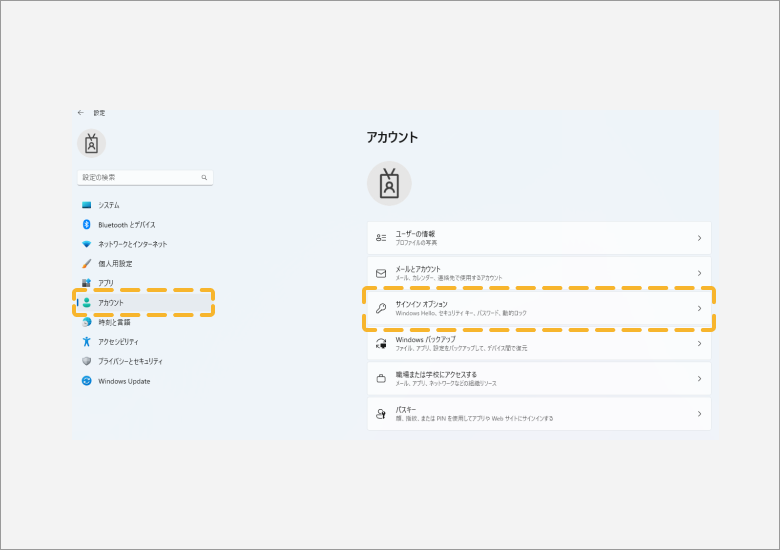Select 個人用設定 in the sidebar
Image resolution: width=780 pixels, height=550 pixels.
[115, 264]
